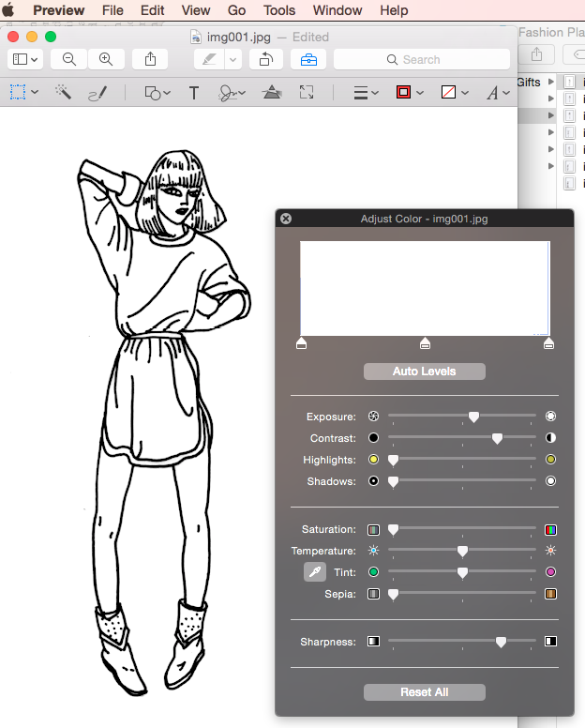Screen dimensions: 585x728
Task: Expand the Gifts folder arrow in Finder
Action: pos(550,82)
